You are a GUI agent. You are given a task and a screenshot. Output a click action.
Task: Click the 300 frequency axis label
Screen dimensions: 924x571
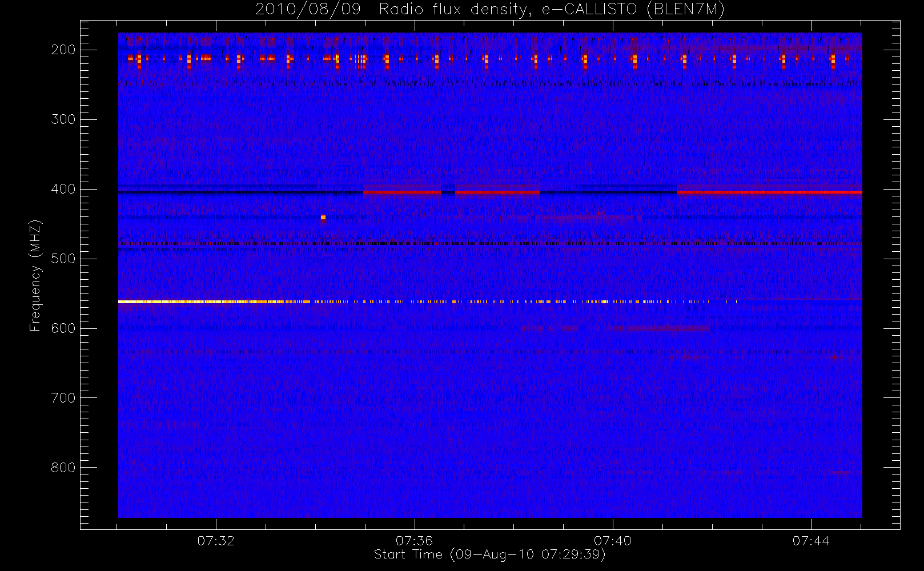point(63,119)
